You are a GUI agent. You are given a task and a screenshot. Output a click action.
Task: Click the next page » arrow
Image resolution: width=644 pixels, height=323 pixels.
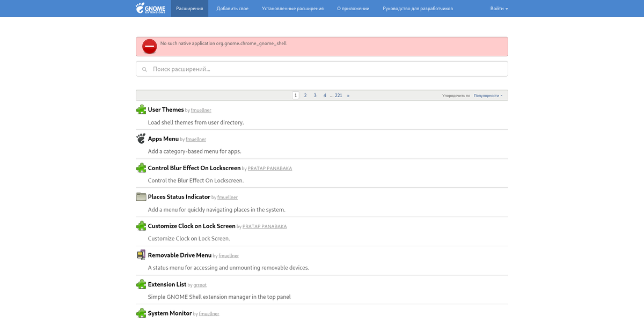coord(348,95)
